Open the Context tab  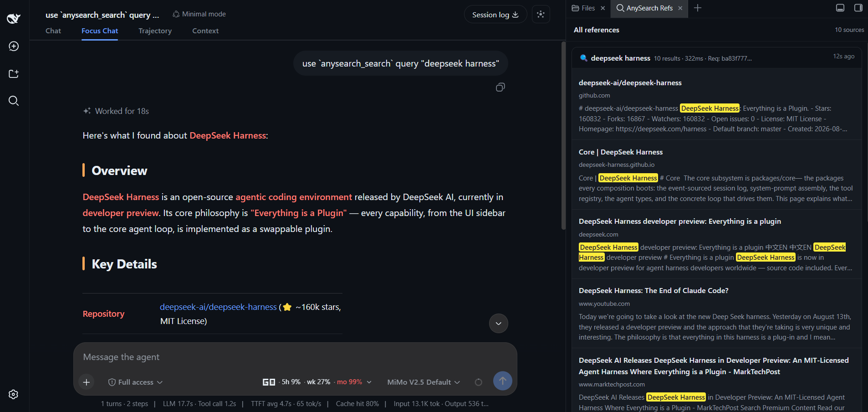click(x=205, y=31)
